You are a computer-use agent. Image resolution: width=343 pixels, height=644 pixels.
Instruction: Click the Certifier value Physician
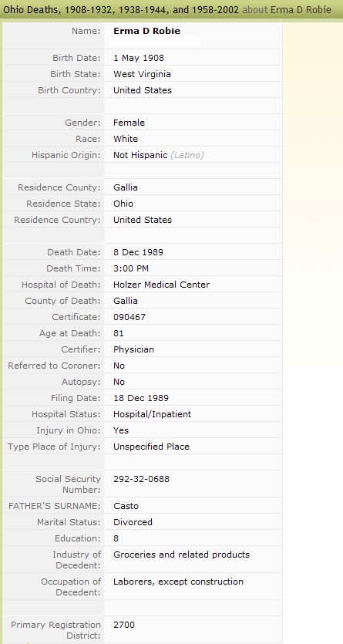point(134,349)
